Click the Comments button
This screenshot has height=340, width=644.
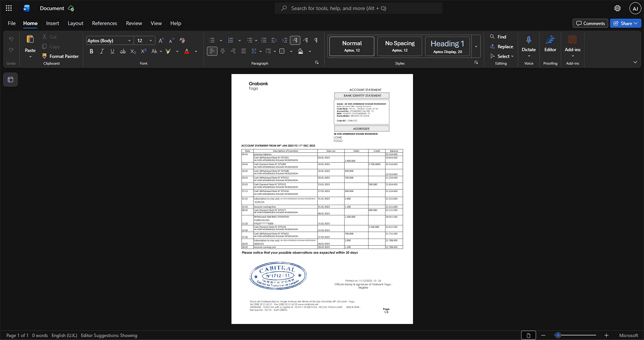pos(590,23)
